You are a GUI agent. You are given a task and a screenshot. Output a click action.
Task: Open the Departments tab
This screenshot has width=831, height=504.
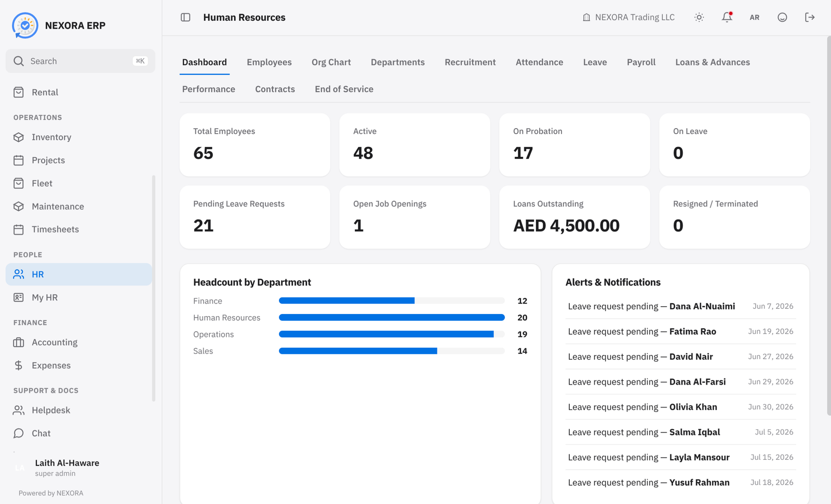pos(398,62)
